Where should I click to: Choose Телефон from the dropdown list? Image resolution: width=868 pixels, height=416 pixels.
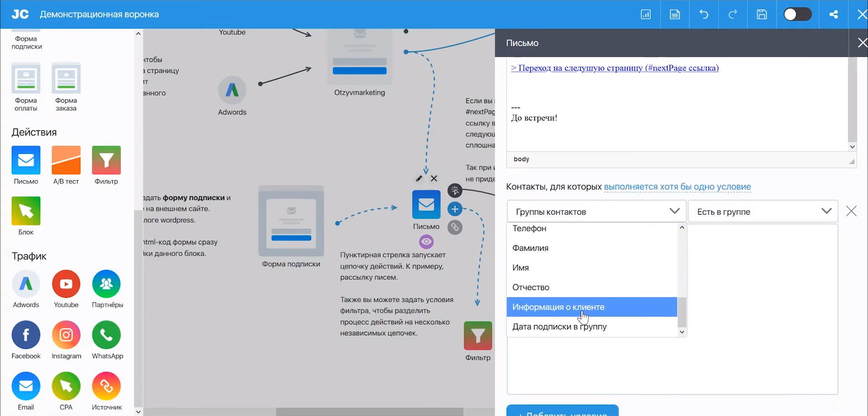pyautogui.click(x=592, y=229)
